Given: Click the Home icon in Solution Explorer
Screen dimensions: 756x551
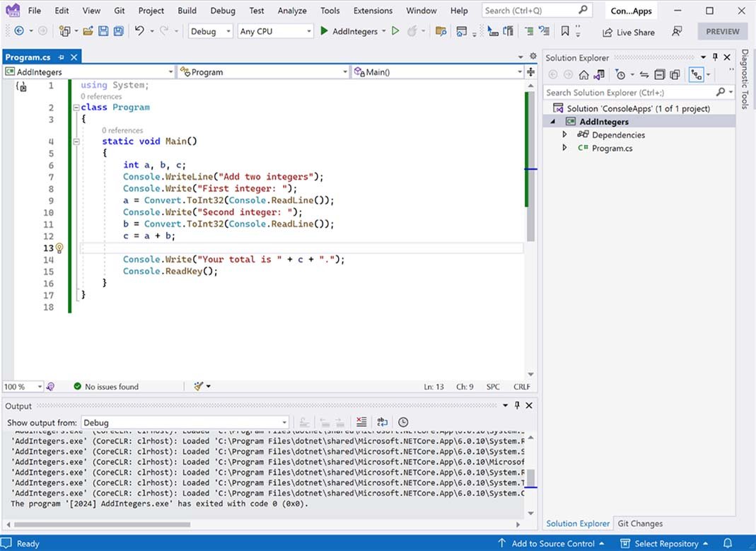Looking at the screenshot, I should tap(583, 75).
